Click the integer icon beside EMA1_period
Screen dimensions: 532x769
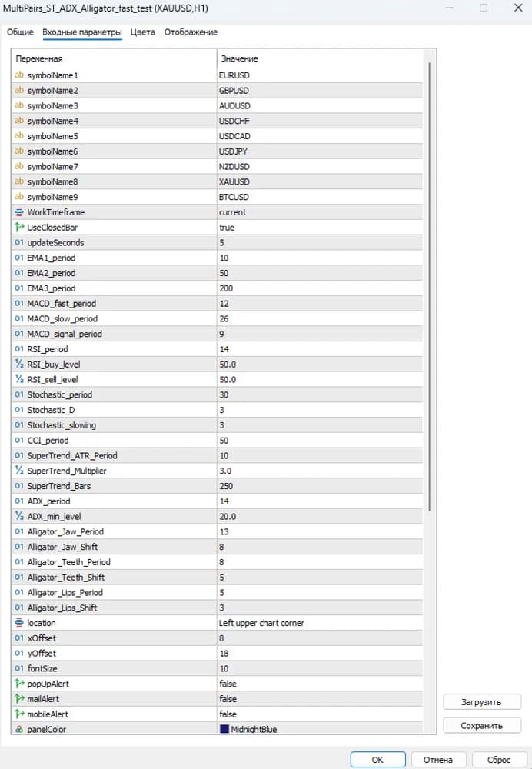[x=19, y=258]
